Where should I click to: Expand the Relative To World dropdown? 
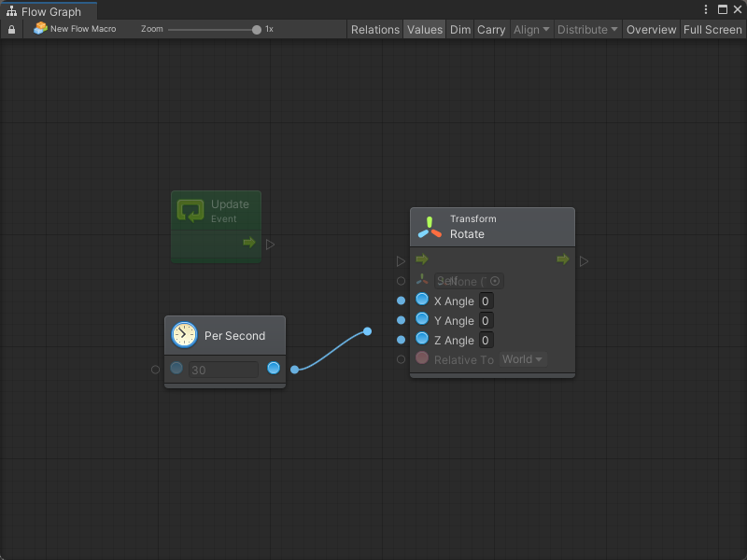coord(523,359)
